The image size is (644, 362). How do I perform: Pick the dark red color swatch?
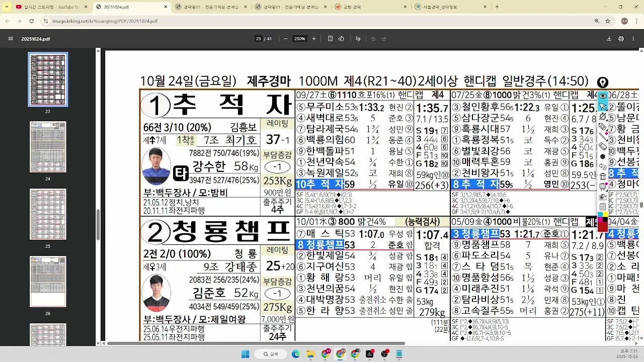603,226
